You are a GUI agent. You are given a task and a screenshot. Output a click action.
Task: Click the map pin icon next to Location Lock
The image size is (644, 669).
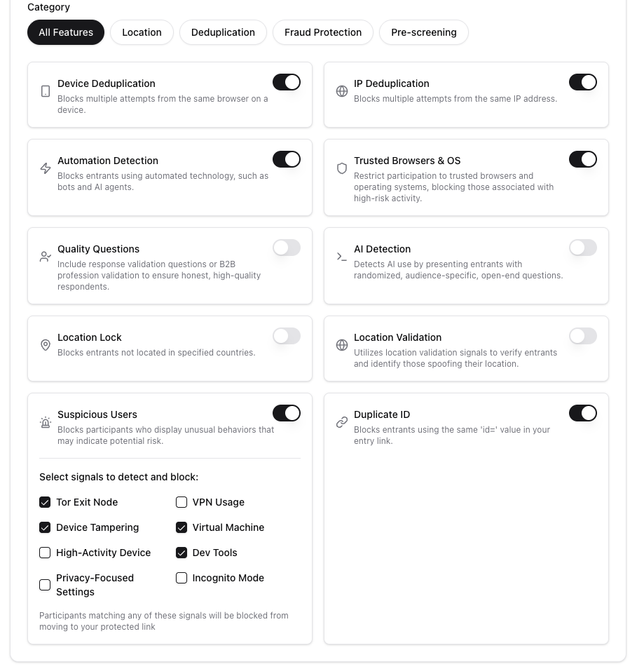click(x=46, y=344)
